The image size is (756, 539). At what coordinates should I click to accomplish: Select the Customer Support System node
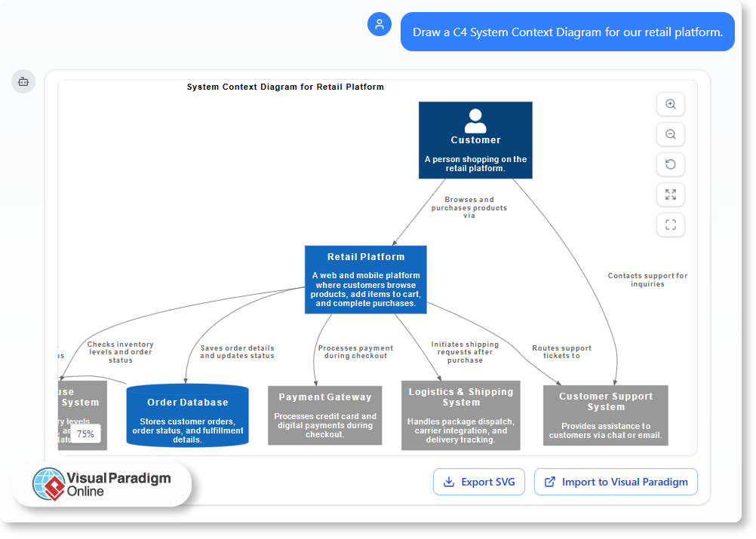(605, 415)
